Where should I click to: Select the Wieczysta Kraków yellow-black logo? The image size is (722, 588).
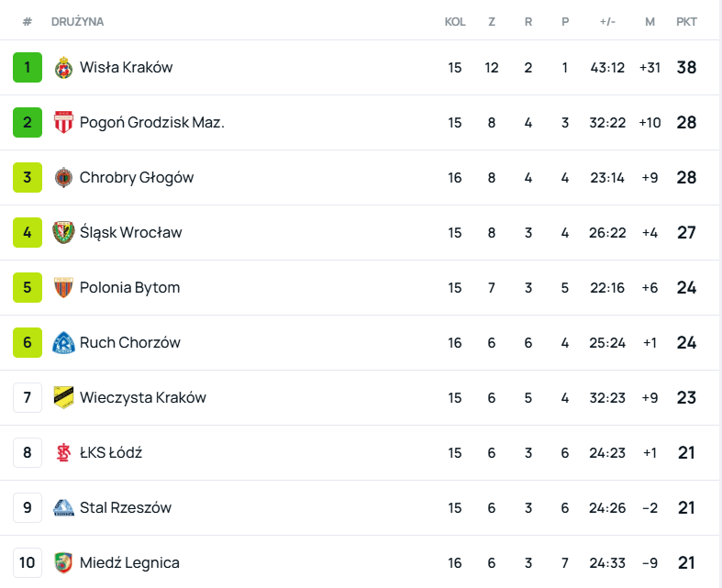click(x=63, y=398)
